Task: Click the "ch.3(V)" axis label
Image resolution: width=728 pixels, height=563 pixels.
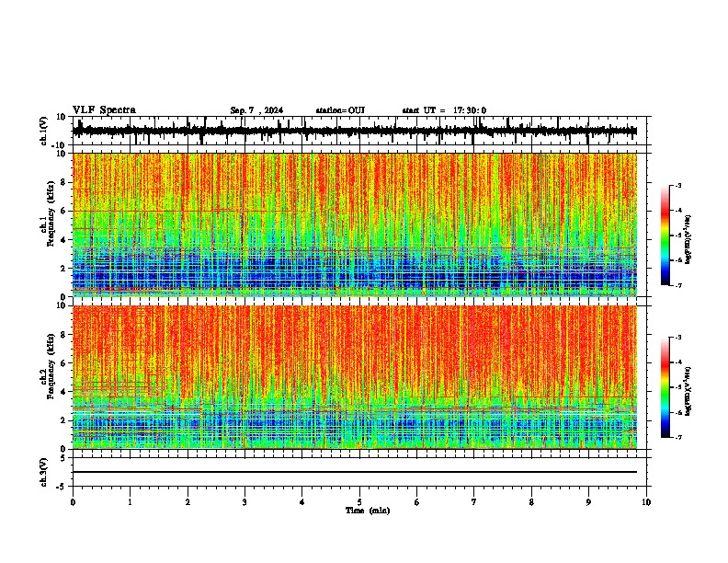Action: (x=44, y=472)
